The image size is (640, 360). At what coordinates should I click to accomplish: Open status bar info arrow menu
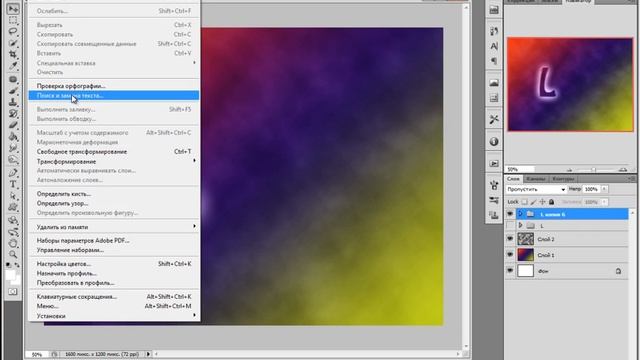point(148,354)
